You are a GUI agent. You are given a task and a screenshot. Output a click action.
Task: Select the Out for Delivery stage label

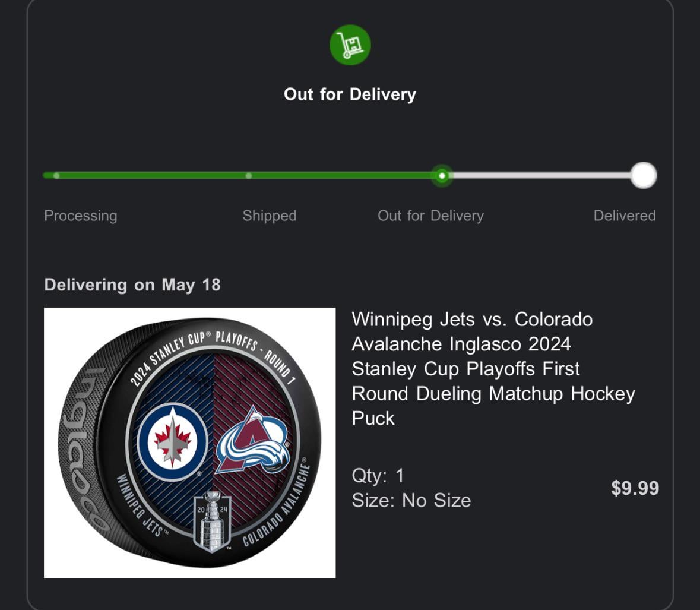tap(430, 216)
